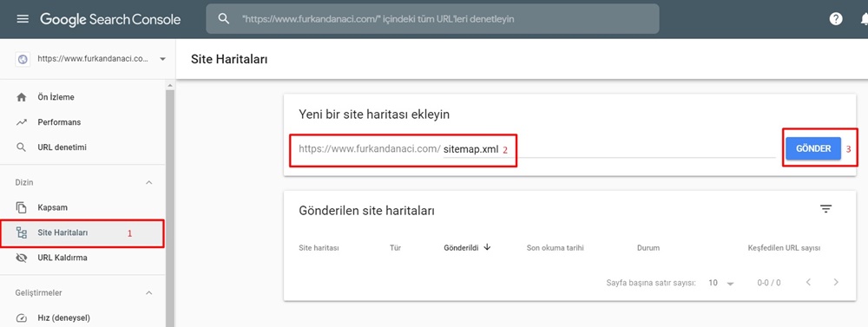Click Gönderilen site haritaları heading
The height and width of the screenshot is (327, 868).
366,210
